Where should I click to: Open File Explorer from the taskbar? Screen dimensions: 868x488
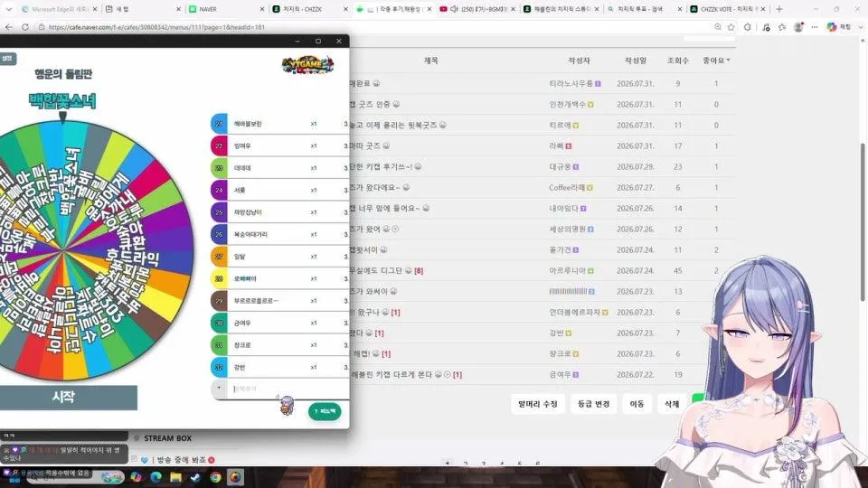tap(175, 477)
